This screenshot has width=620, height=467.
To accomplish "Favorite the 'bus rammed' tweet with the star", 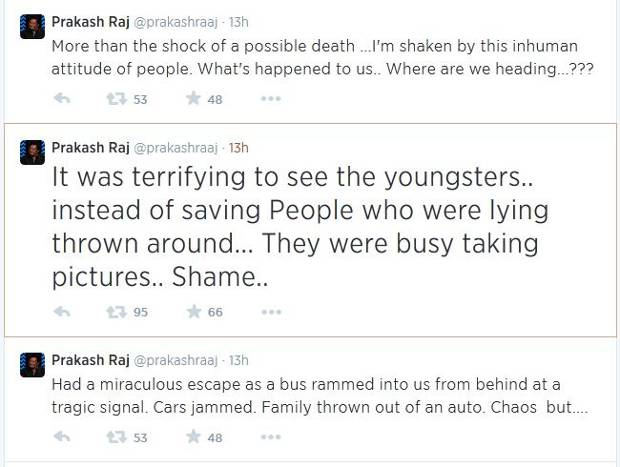I will point(194,437).
